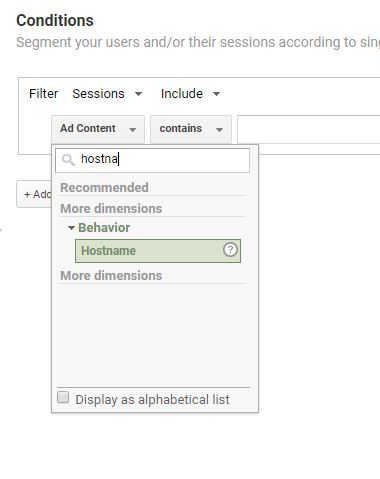
Task: Open the Ad Content dimension dropdown
Action: pos(98,129)
